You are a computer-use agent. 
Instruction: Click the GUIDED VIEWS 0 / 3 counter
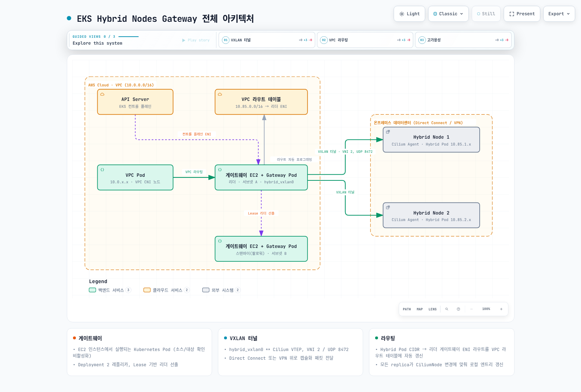pos(94,37)
